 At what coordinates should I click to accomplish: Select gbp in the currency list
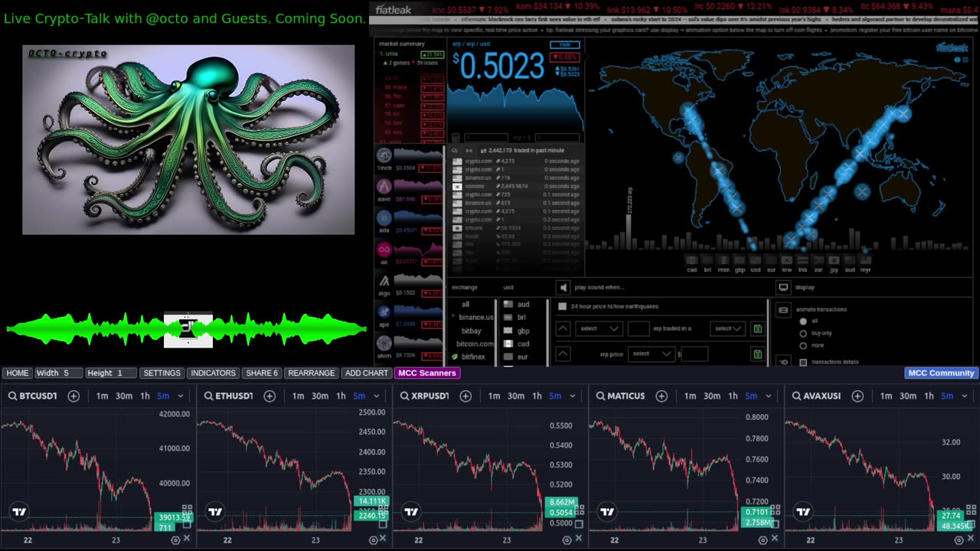click(x=524, y=331)
